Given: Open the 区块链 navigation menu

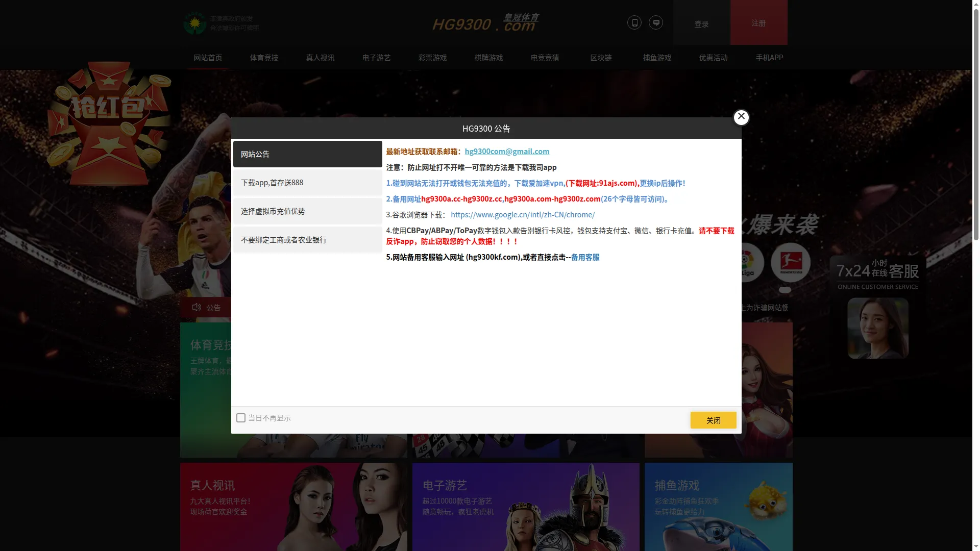Looking at the screenshot, I should [601, 58].
